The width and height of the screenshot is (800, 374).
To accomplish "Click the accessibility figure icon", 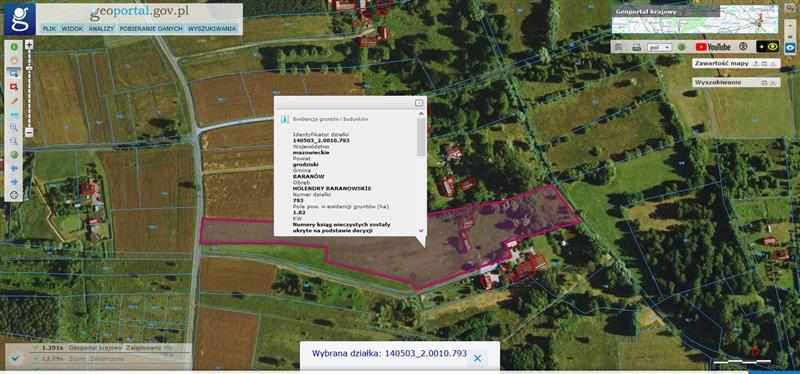I will click(x=743, y=46).
